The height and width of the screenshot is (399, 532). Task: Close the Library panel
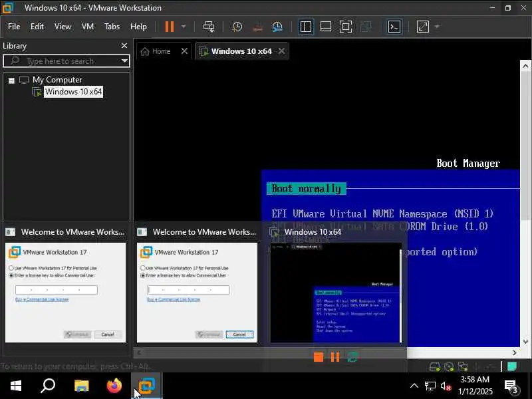(x=124, y=45)
